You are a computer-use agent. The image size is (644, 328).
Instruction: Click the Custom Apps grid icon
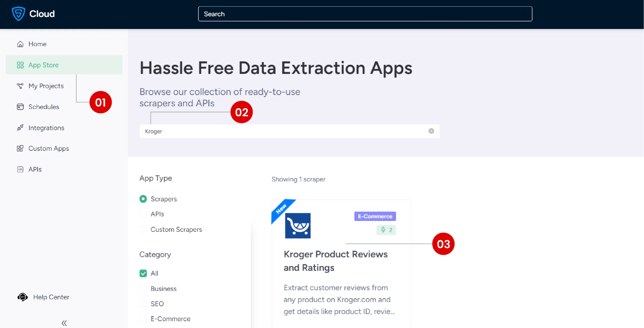pyautogui.click(x=20, y=148)
